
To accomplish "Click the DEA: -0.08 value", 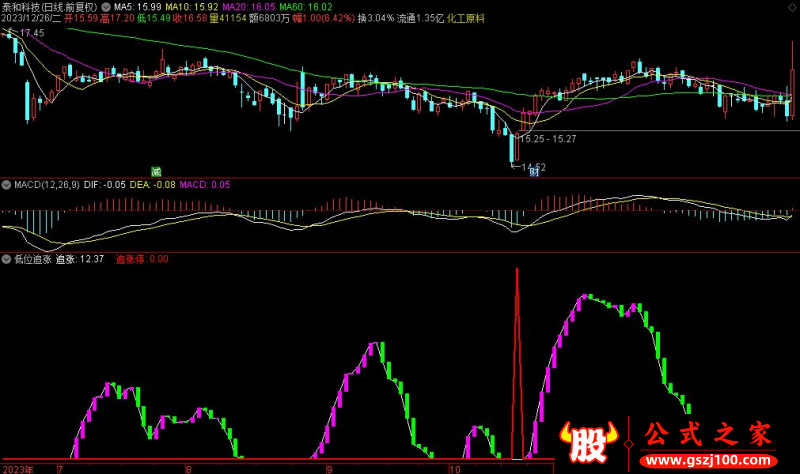I will point(153,185).
